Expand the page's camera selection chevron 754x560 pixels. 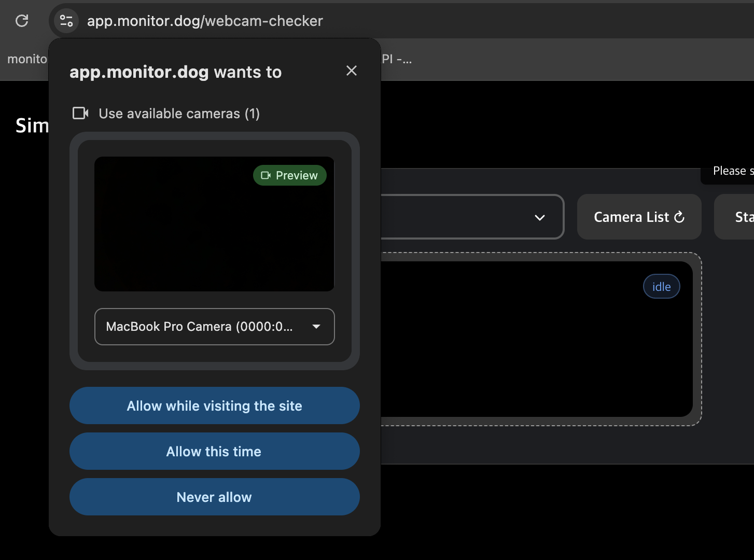(x=540, y=218)
